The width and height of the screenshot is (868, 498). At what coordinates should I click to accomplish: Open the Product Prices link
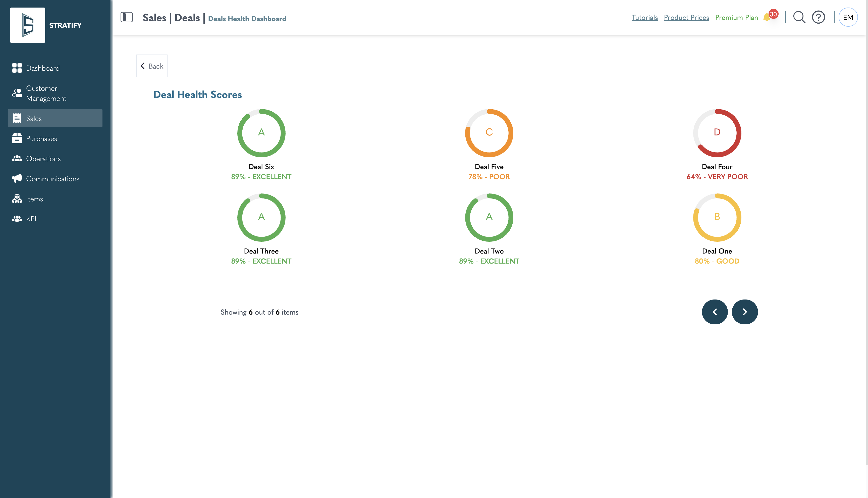[686, 17]
